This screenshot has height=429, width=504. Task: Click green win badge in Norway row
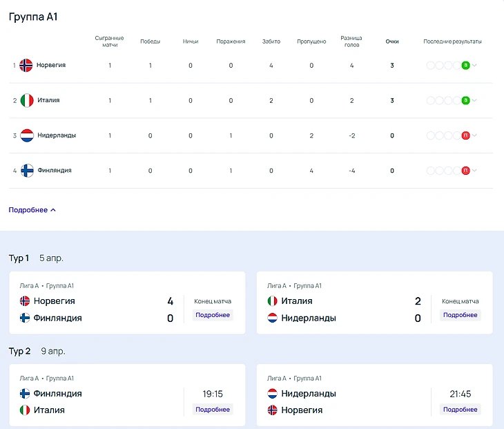[x=465, y=66]
